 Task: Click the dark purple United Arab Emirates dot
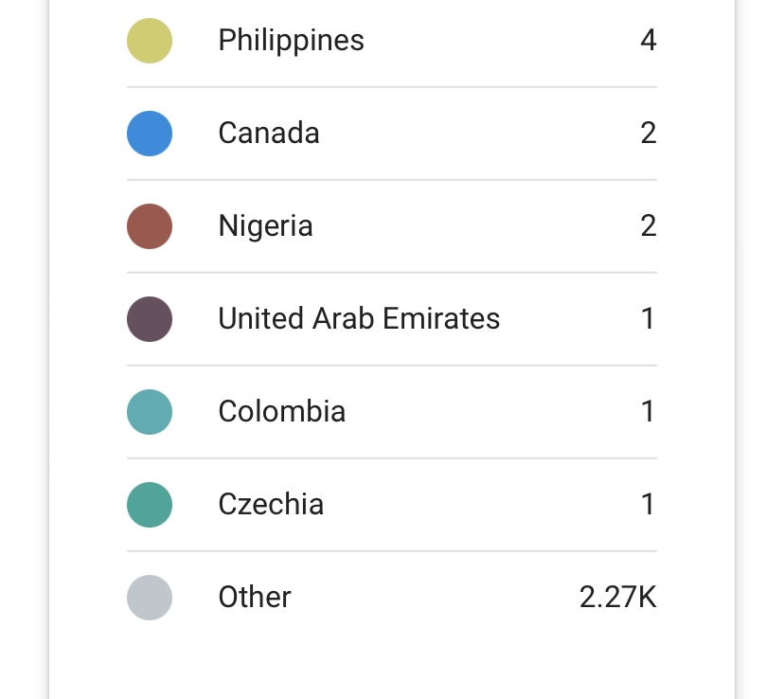click(x=150, y=319)
